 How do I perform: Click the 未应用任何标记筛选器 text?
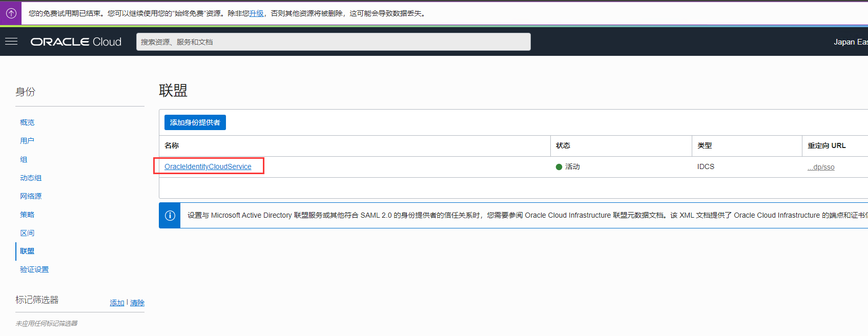pyautogui.click(x=47, y=323)
